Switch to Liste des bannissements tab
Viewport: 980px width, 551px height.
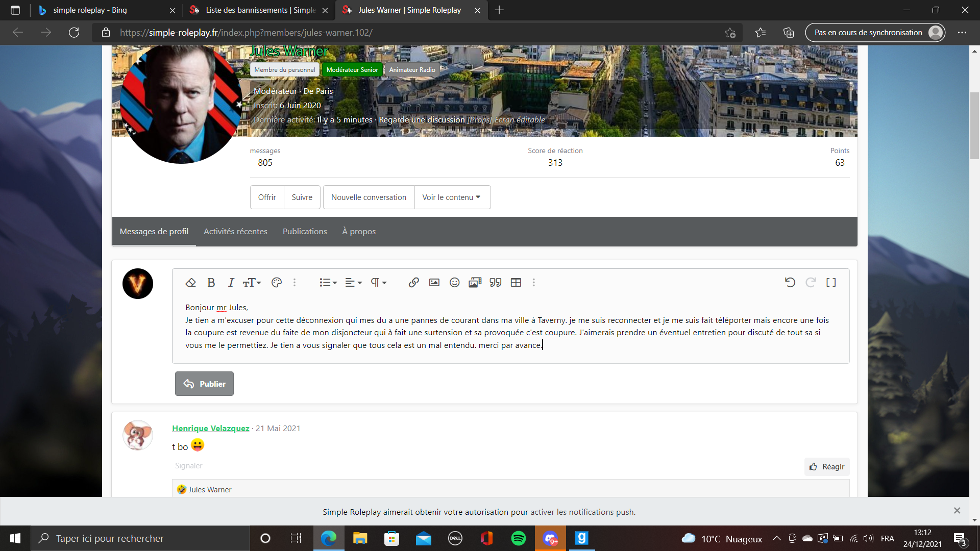(x=259, y=10)
